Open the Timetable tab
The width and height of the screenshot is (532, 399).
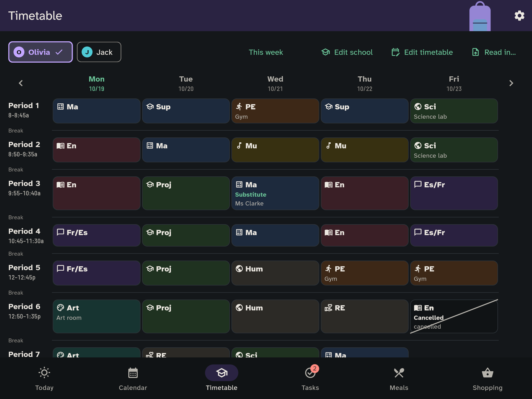click(222, 378)
